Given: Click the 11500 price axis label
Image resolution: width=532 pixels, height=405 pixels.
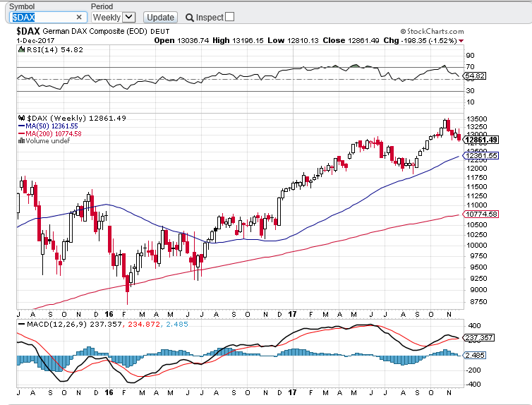Looking at the screenshot, I should [477, 186].
